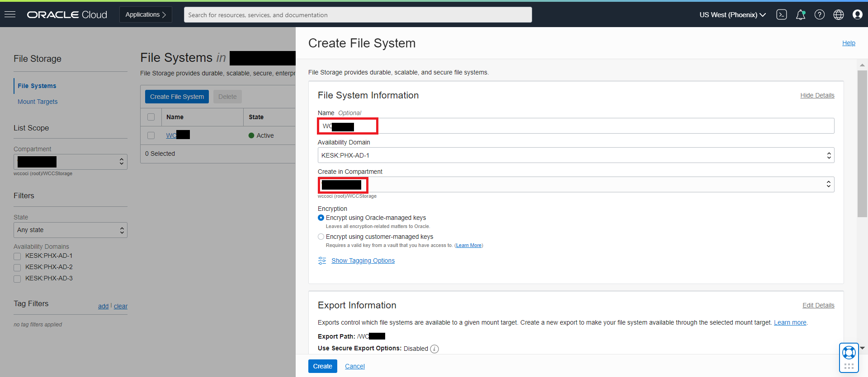The width and height of the screenshot is (868, 377).
Task: Open the hamburger navigation menu
Action: [10, 14]
